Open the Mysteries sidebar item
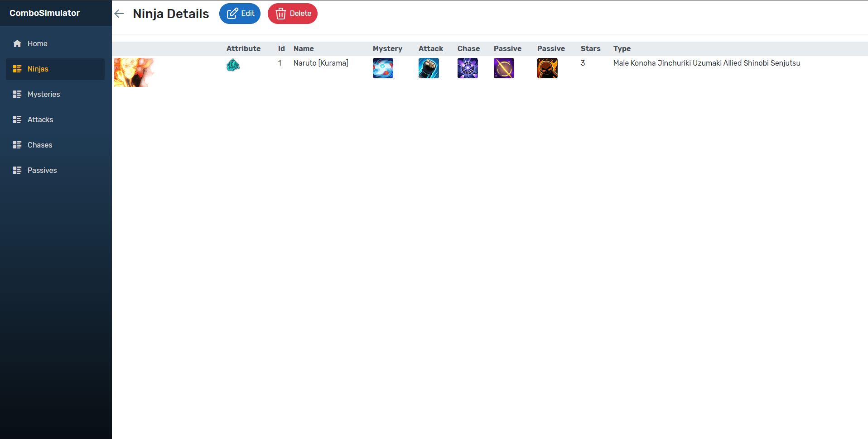This screenshot has width=868, height=439. [55, 94]
